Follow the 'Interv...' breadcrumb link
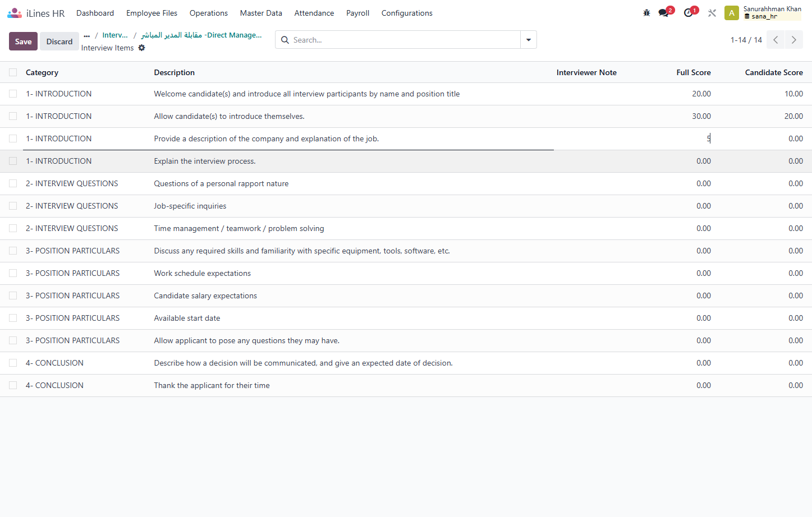812x517 pixels. (115, 35)
